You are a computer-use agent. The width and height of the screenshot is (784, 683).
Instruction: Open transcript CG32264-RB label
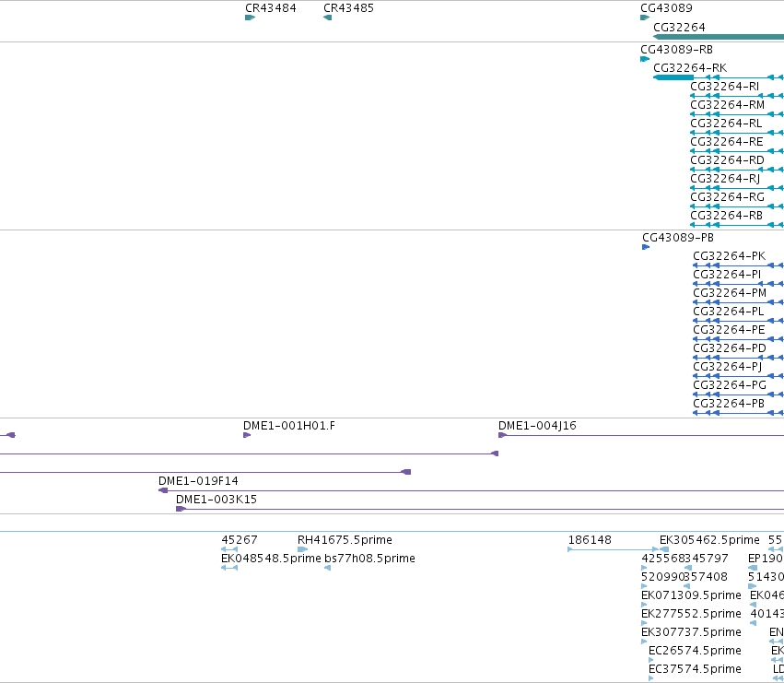(727, 216)
